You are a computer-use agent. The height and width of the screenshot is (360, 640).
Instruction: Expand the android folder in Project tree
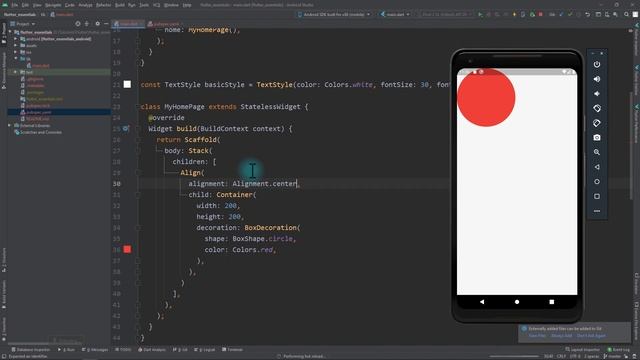16,39
